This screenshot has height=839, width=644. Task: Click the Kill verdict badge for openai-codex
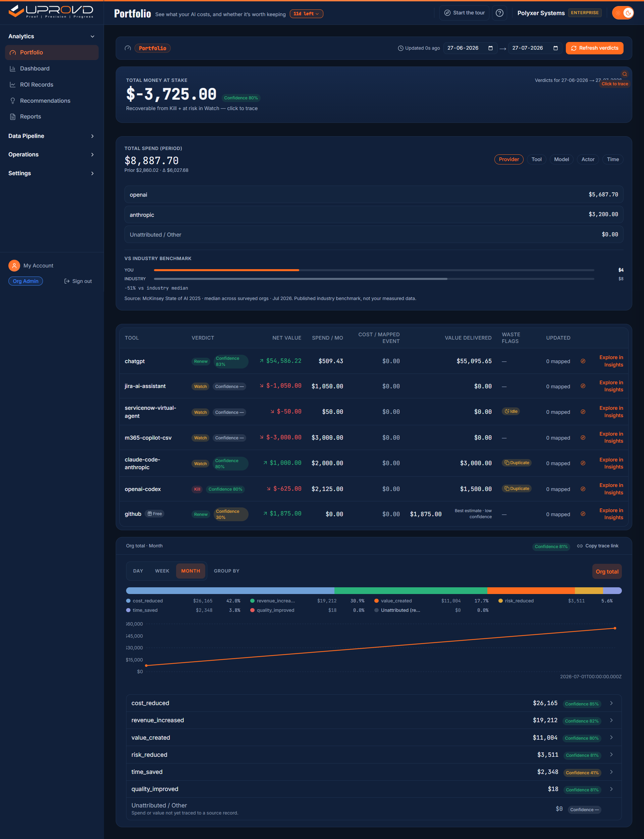(197, 489)
